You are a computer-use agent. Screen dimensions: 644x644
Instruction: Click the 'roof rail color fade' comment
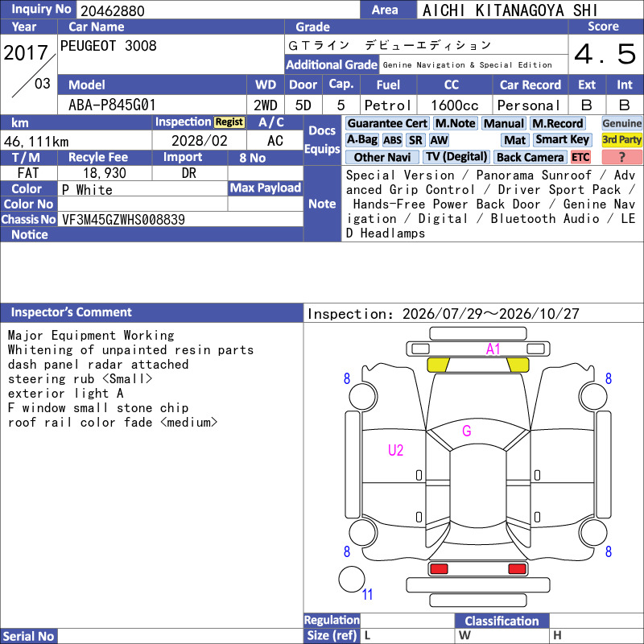[113, 422]
